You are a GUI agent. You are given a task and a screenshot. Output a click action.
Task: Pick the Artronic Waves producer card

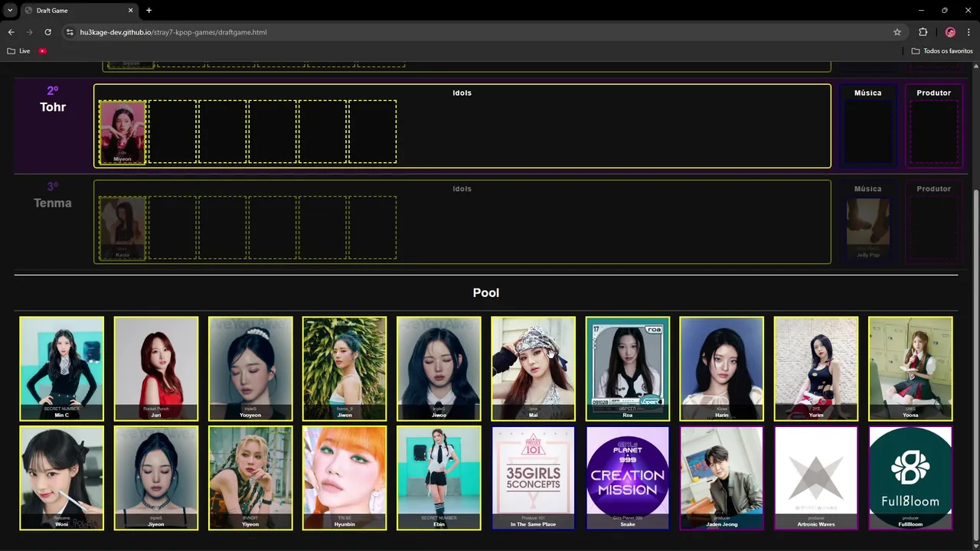pos(816,478)
